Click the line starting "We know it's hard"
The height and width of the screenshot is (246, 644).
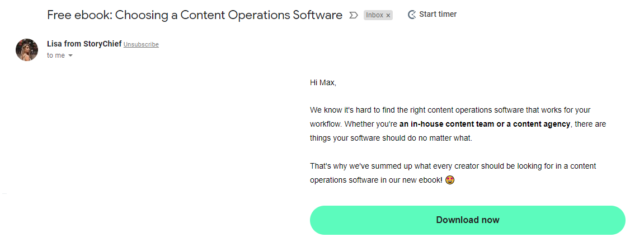pyautogui.click(x=450, y=110)
